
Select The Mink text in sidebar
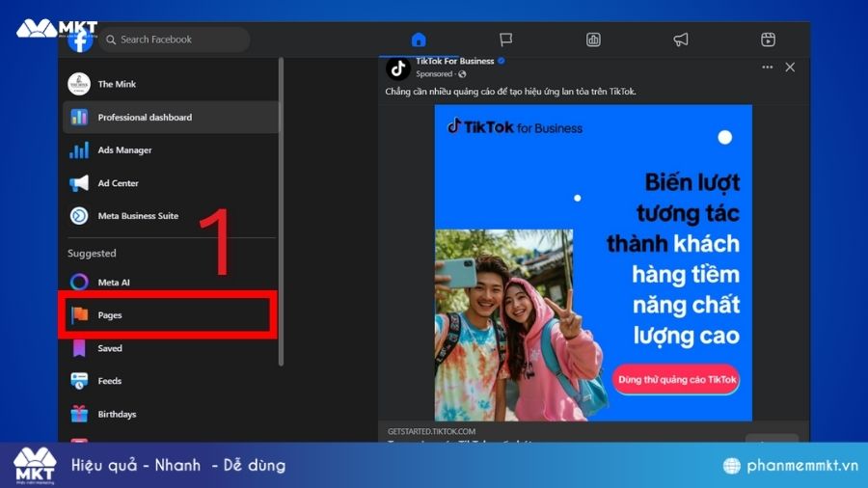(117, 84)
